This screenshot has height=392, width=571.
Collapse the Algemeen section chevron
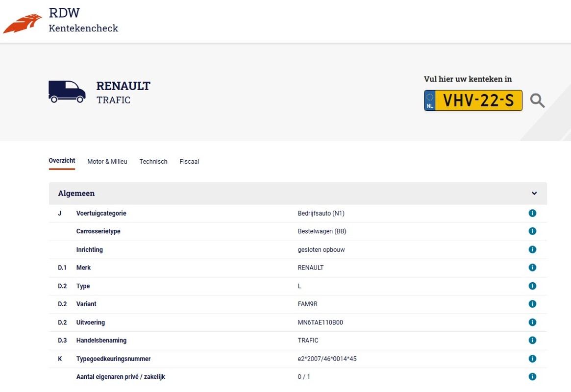534,193
